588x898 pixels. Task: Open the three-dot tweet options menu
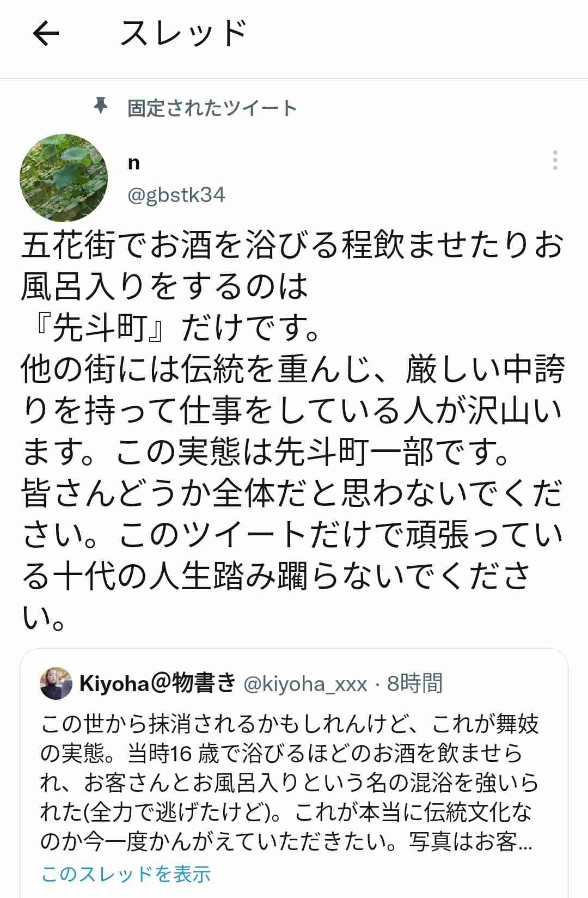(555, 160)
